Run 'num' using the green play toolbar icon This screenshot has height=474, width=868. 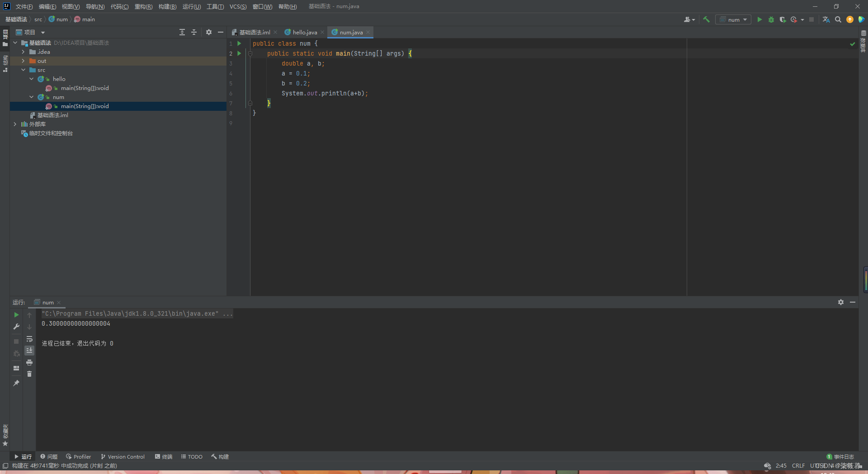759,19
